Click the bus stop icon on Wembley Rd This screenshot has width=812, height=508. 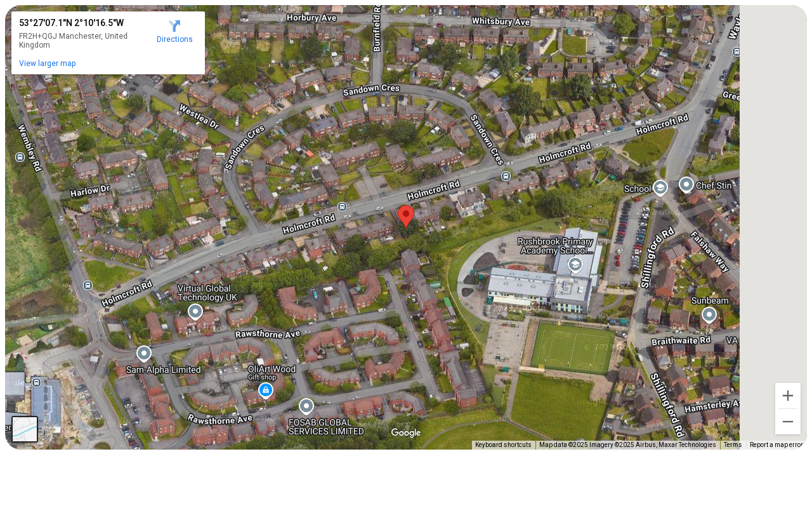20,157
